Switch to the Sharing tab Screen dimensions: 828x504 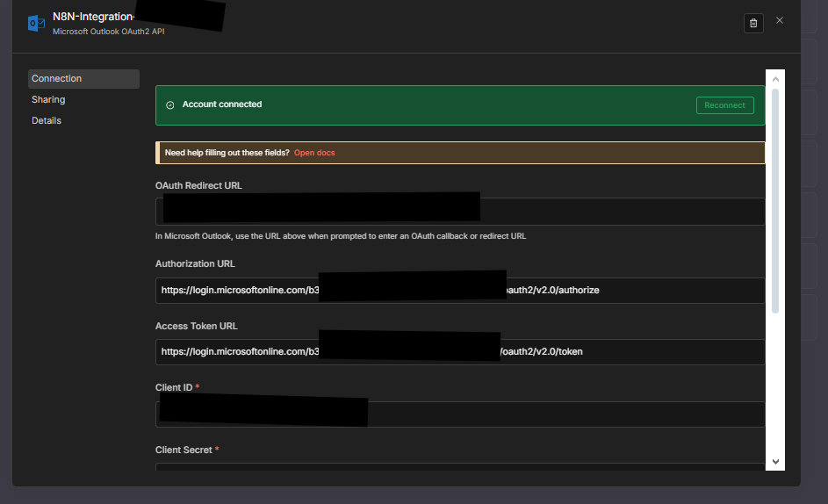[x=48, y=100]
